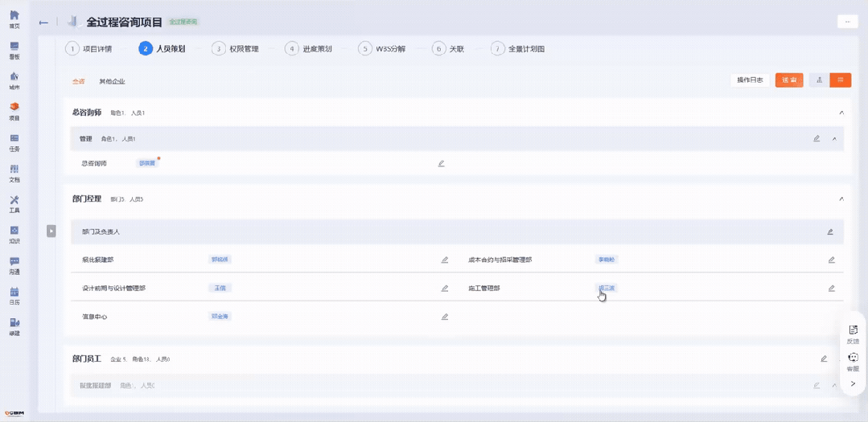Collapse the 管理 group chevron

(x=835, y=139)
